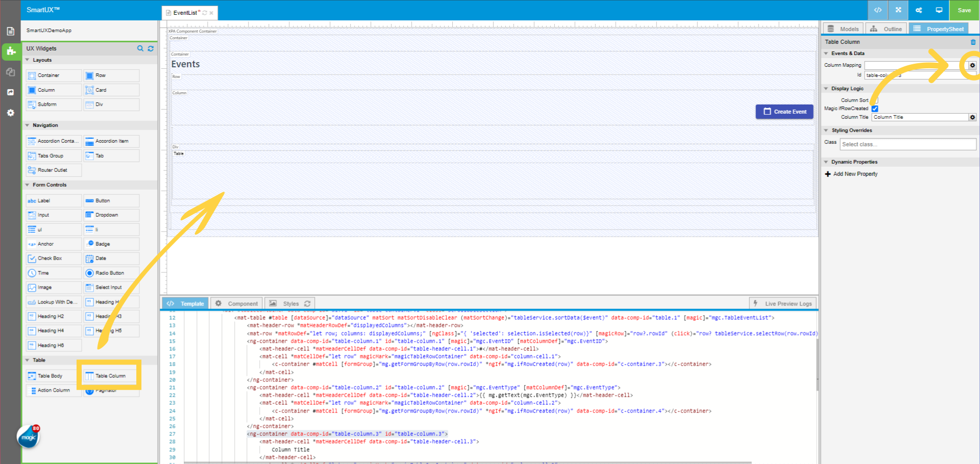Collapse the Events & Data section
980x464 pixels.
827,53
